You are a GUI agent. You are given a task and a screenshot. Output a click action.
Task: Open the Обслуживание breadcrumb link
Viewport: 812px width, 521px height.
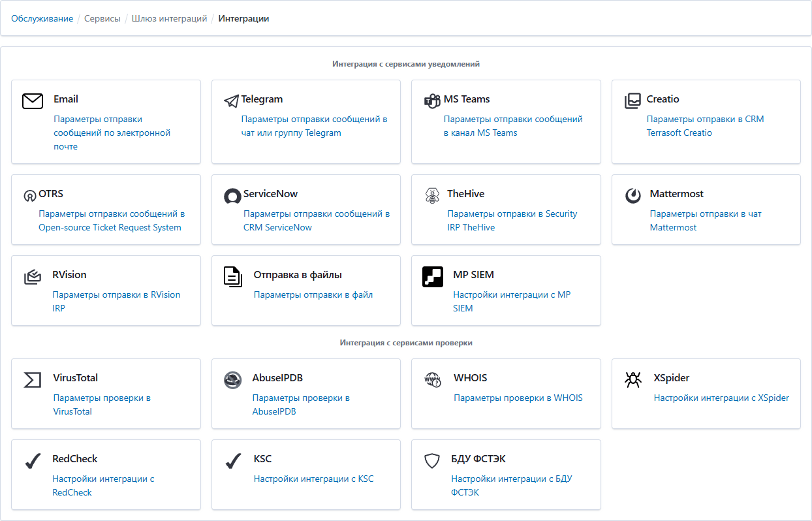tap(42, 18)
